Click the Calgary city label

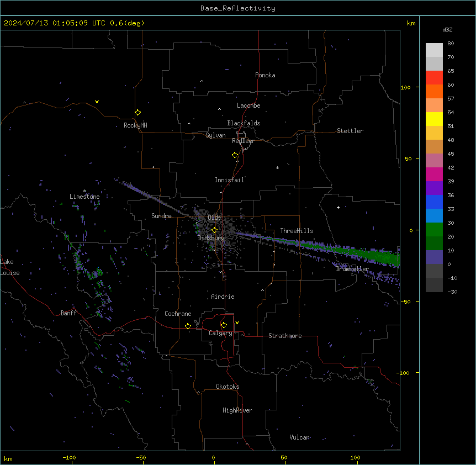[220, 333]
